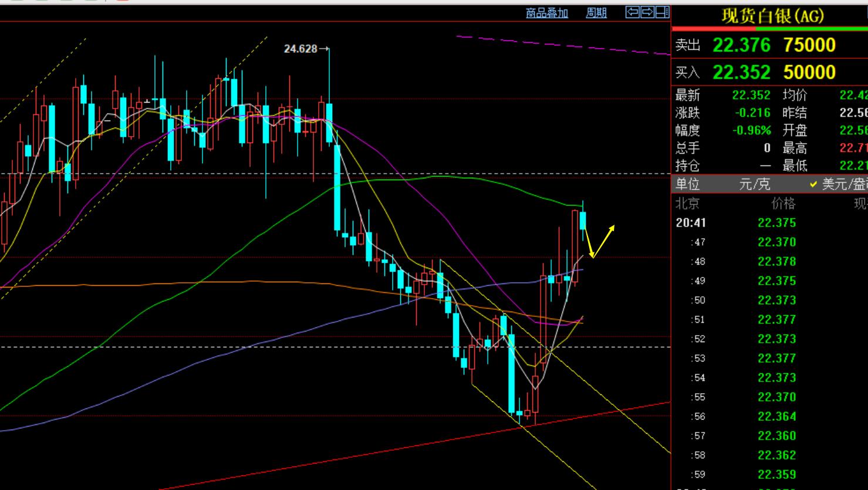
Task: Click the 最高 label
Action: point(795,148)
